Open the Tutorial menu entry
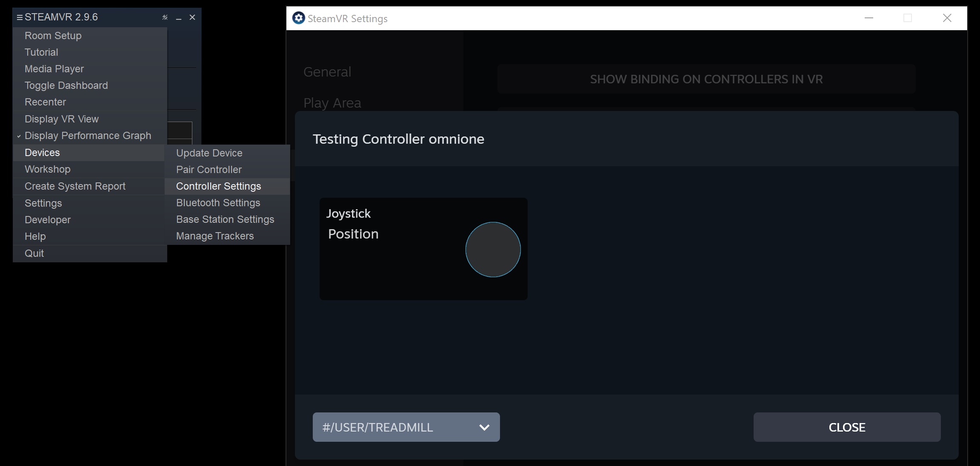980x466 pixels. (90, 52)
